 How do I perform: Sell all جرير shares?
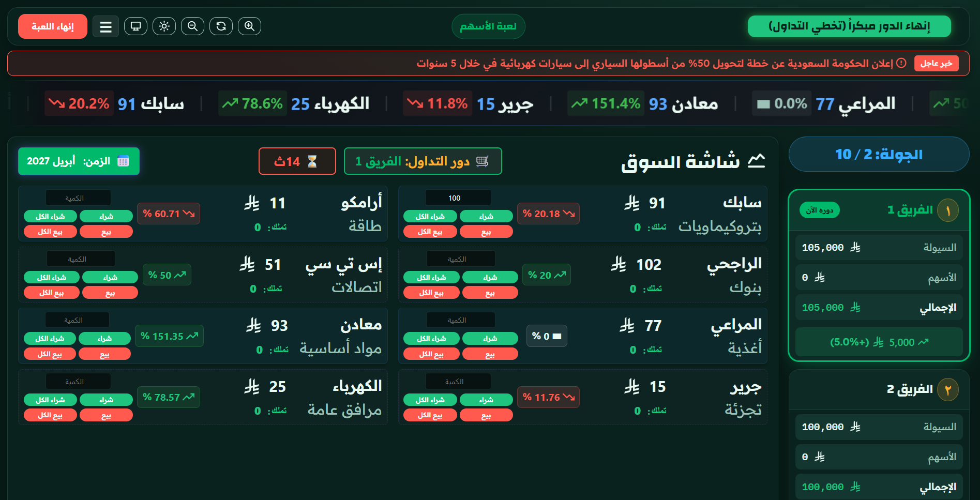point(430,415)
